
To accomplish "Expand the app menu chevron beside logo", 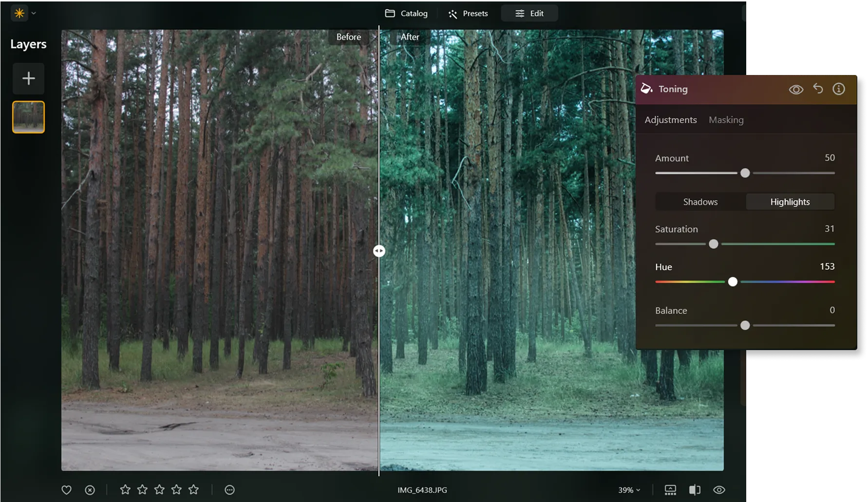I will point(34,14).
